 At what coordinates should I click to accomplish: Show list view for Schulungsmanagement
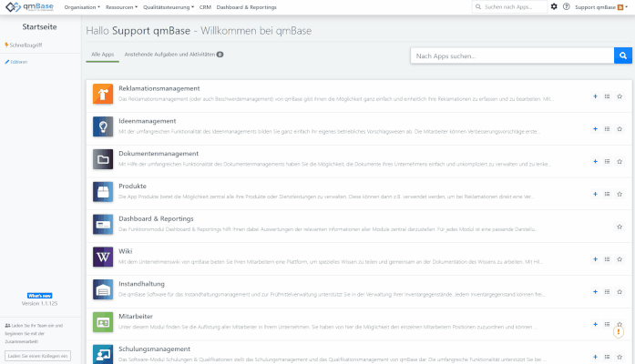[x=607, y=357]
